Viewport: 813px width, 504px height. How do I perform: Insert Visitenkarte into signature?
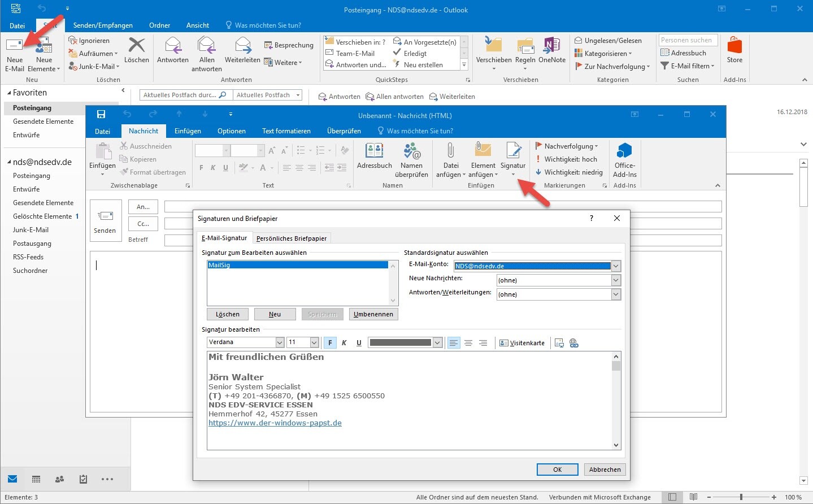522,343
